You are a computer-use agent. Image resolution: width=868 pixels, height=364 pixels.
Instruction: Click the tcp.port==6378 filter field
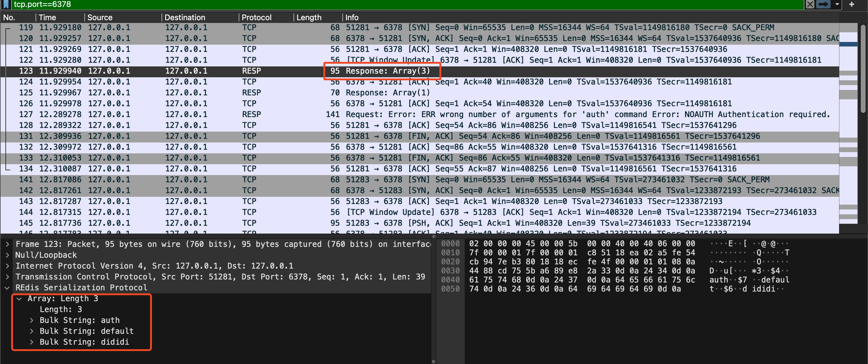404,5
